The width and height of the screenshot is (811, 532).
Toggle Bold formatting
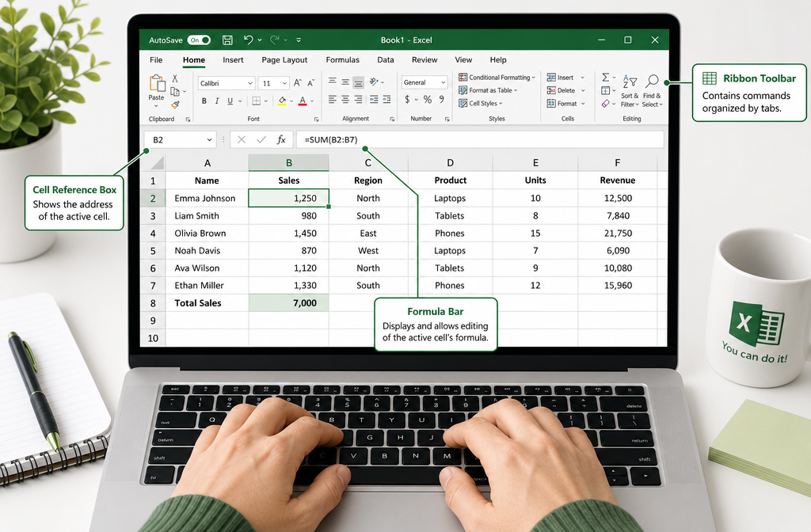[204, 101]
